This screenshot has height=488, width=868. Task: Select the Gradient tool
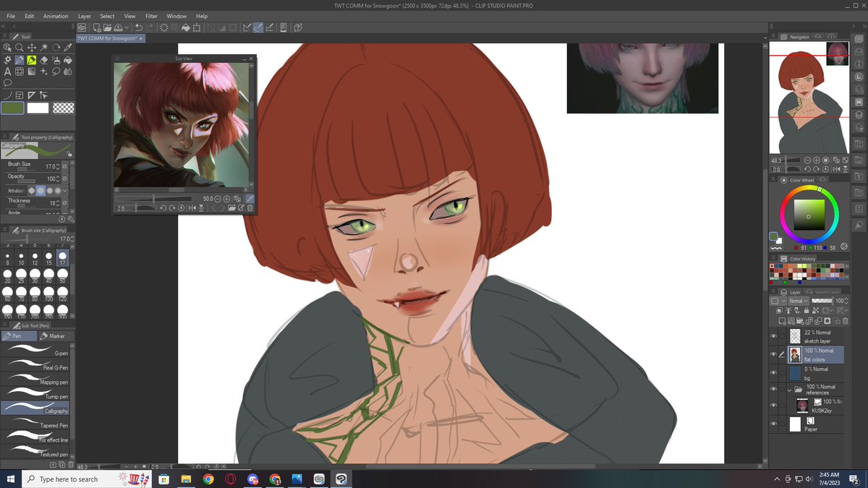click(x=32, y=72)
